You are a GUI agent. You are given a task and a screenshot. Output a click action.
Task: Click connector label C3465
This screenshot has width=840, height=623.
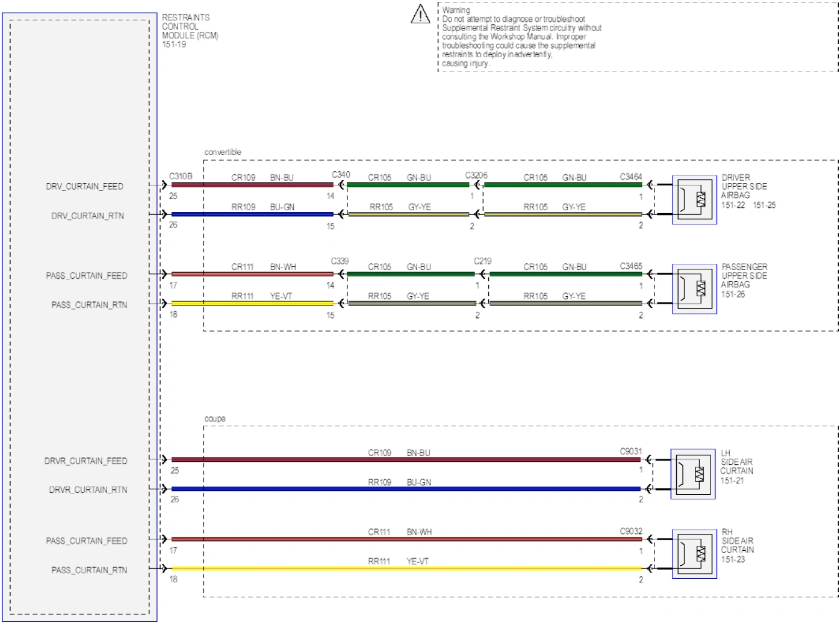631,266
